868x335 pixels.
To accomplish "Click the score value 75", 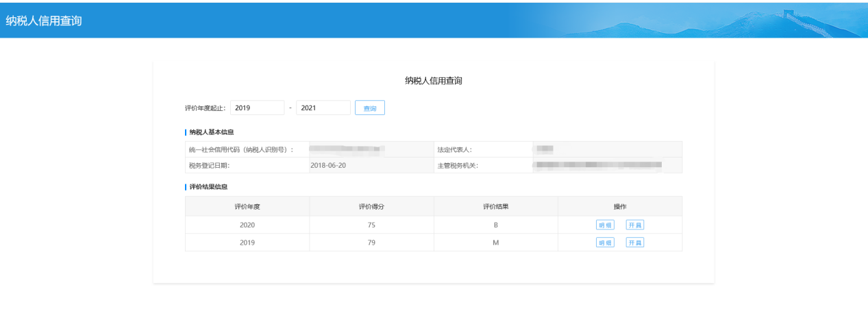I will click(371, 225).
